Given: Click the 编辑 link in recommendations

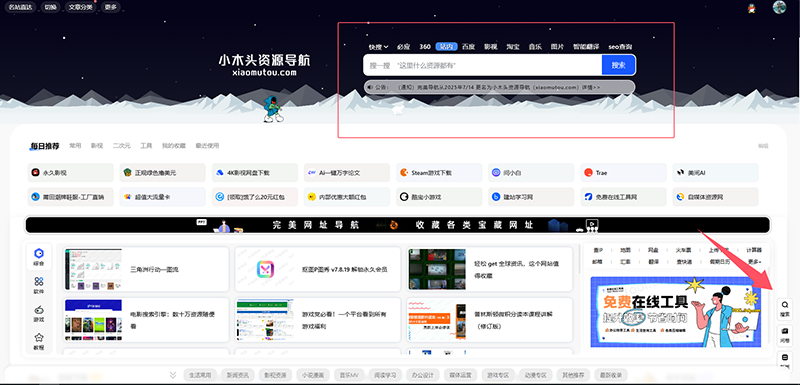Looking at the screenshot, I should 763,146.
